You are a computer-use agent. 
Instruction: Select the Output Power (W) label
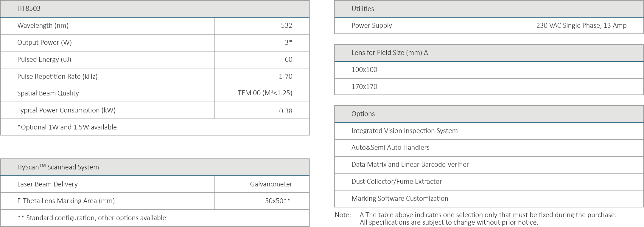coord(44,43)
